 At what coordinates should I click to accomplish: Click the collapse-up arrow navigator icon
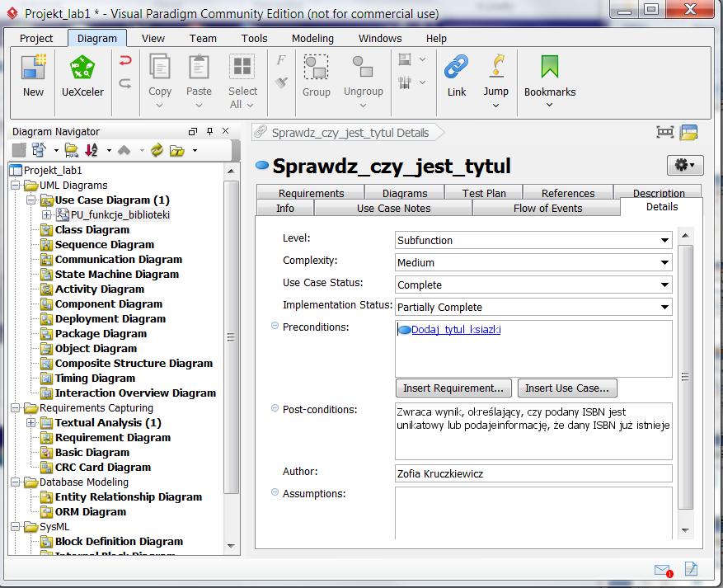(x=124, y=150)
